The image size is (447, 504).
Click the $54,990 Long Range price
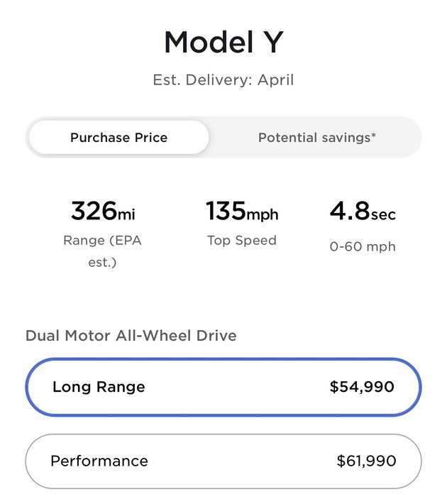[362, 387]
